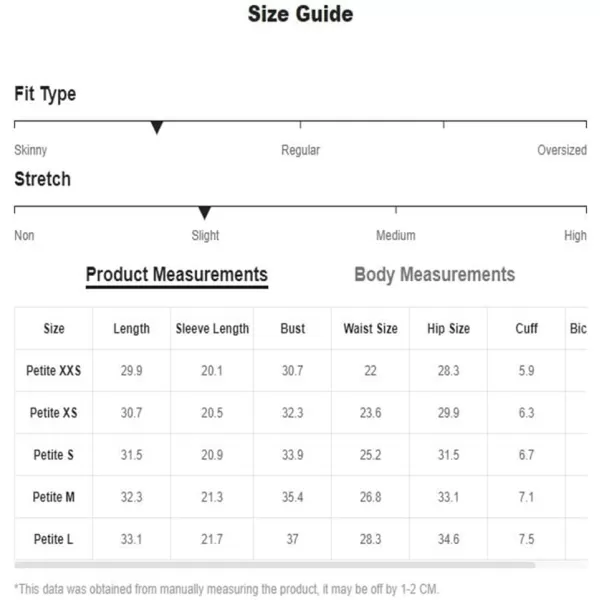600x600 pixels.
Task: Click the Fit Type triangle marker
Action: [x=157, y=127]
